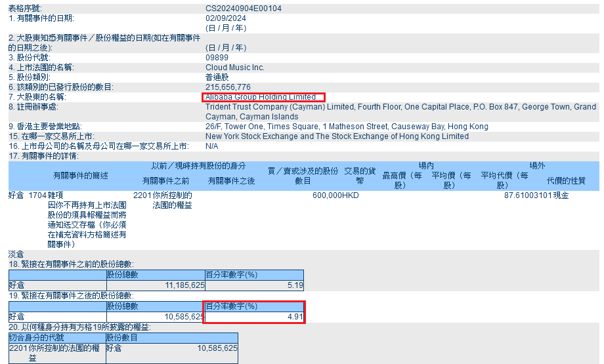Viewport: 604px width, 364px height.
Task: Click the issued shares figure 215,656,776
Action: click(228, 87)
